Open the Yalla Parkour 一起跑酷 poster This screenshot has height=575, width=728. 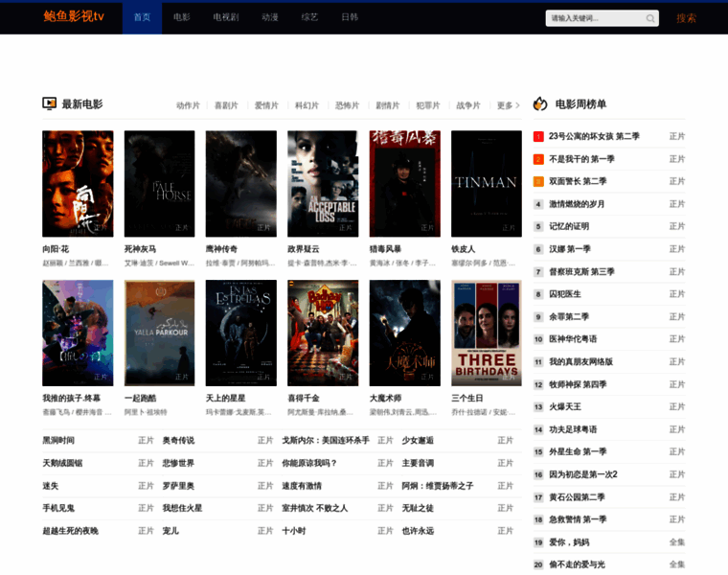(159, 333)
